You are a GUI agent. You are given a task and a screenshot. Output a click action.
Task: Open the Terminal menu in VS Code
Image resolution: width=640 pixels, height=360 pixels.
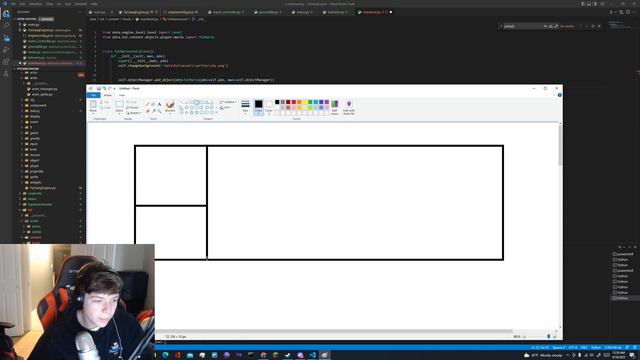(81, 4)
